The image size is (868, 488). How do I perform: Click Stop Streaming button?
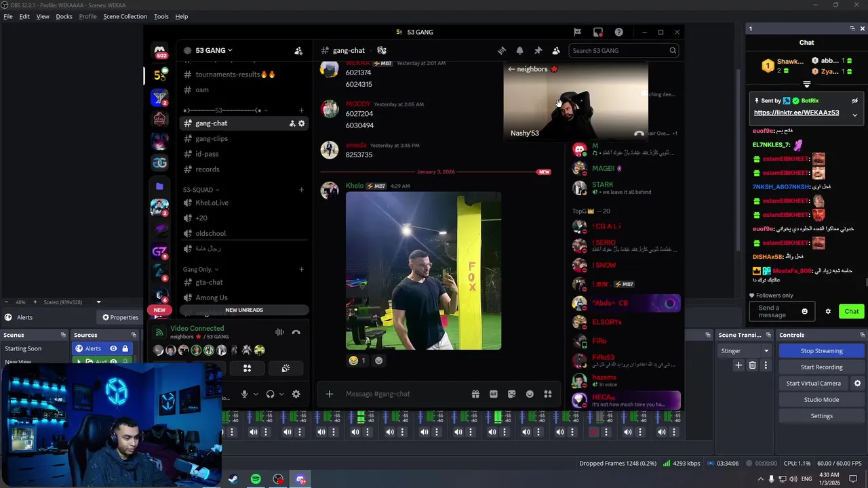821,350
